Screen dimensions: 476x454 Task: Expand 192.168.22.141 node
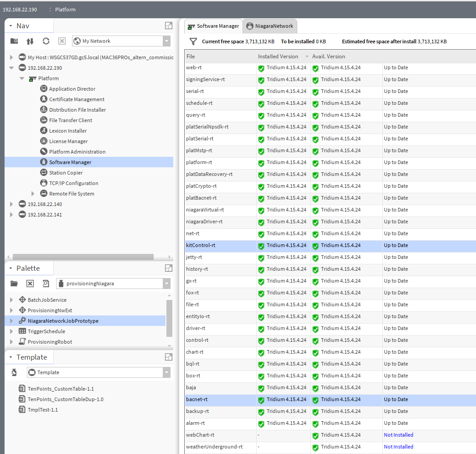click(x=11, y=215)
